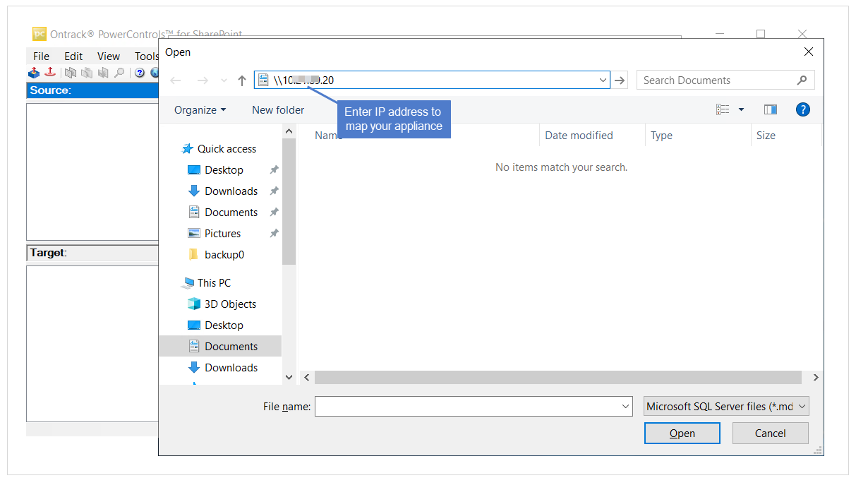Screen dimensions: 868x490
Task: Go back in the Open dialog
Action: pyautogui.click(x=176, y=80)
